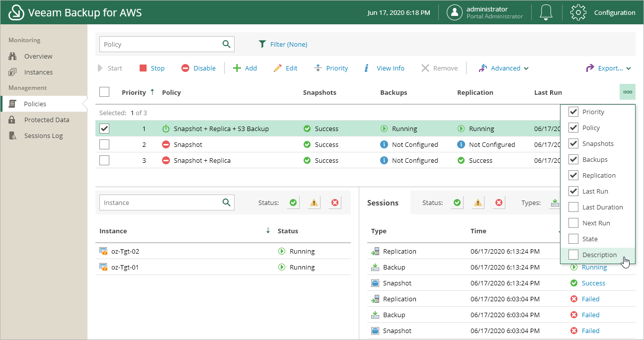The height and width of the screenshot is (340, 644).
Task: Open Failed link for 6:03:04 Replication session
Action: pos(590,299)
